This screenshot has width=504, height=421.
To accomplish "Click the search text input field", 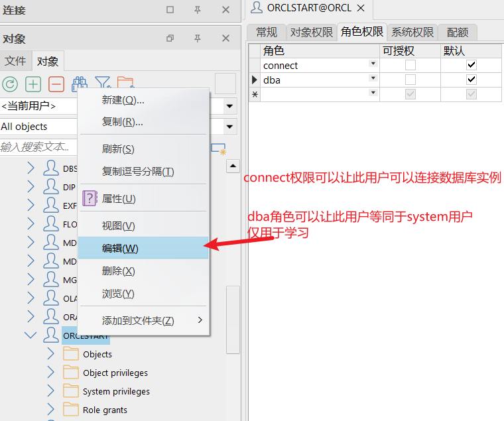I will [x=36, y=147].
